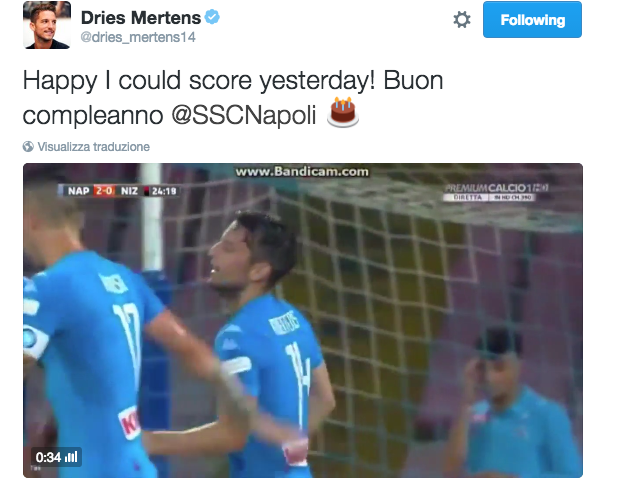Image resolution: width=619 pixels, height=484 pixels.
Task: Click the NAP 2-0 NIZ scoreboard
Action: tap(119, 191)
